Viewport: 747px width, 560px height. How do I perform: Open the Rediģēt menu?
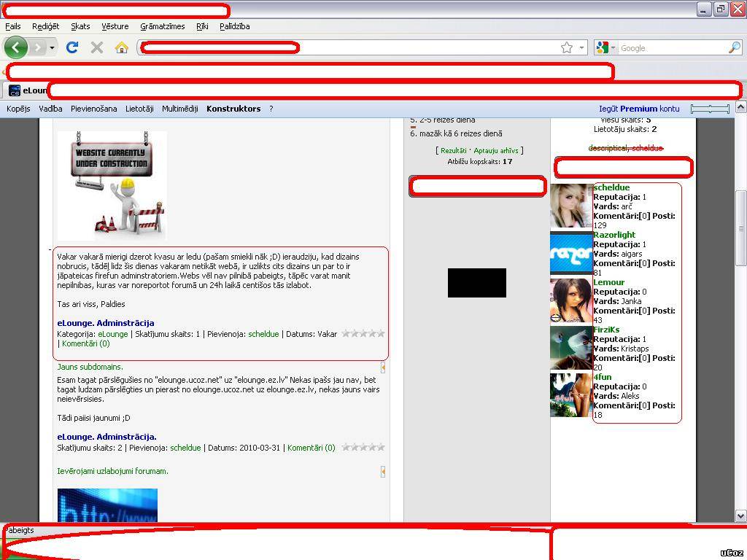point(46,26)
